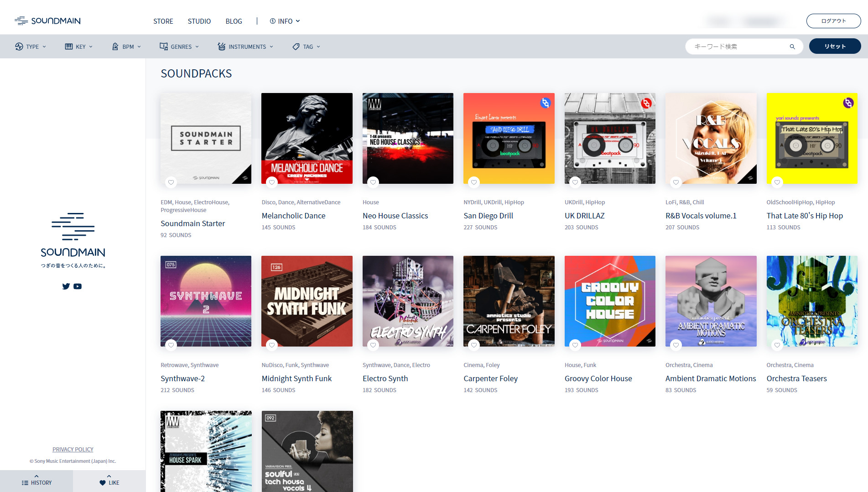This screenshot has height=492, width=868.
Task: Open the STUDIO page
Action: click(x=199, y=21)
